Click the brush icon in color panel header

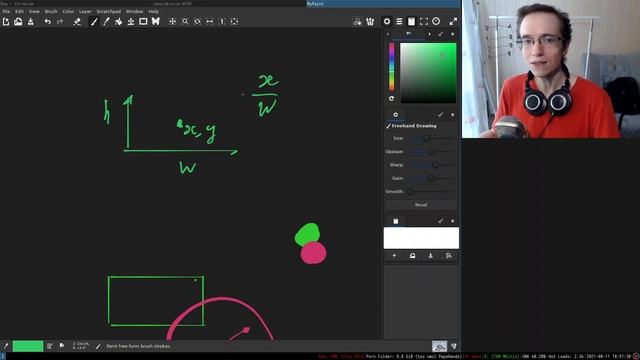tap(440, 34)
